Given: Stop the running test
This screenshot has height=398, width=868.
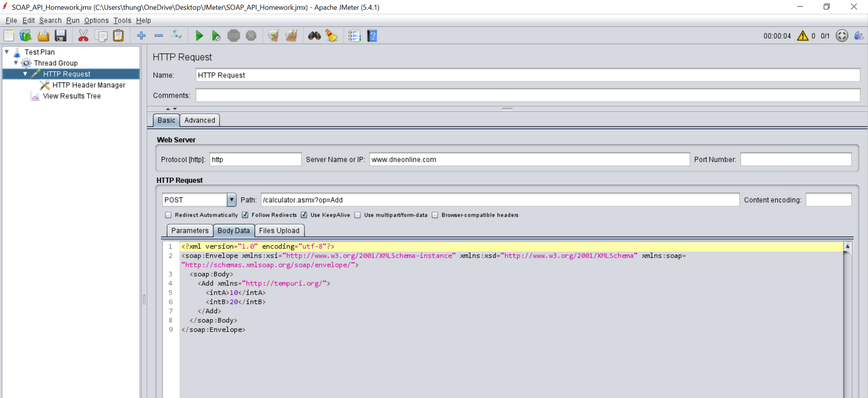Looking at the screenshot, I should [234, 36].
